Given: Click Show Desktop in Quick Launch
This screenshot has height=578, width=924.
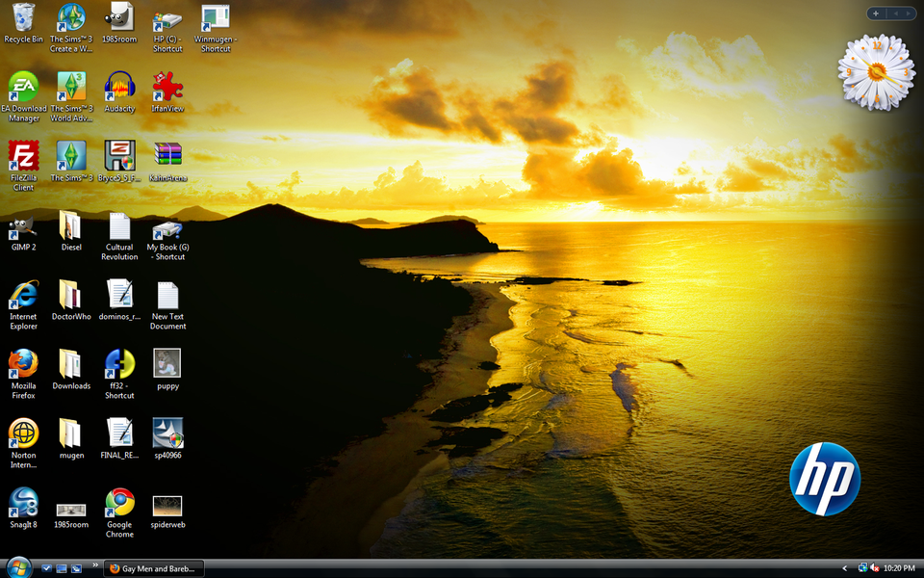Looking at the screenshot, I should pyautogui.click(x=61, y=568).
